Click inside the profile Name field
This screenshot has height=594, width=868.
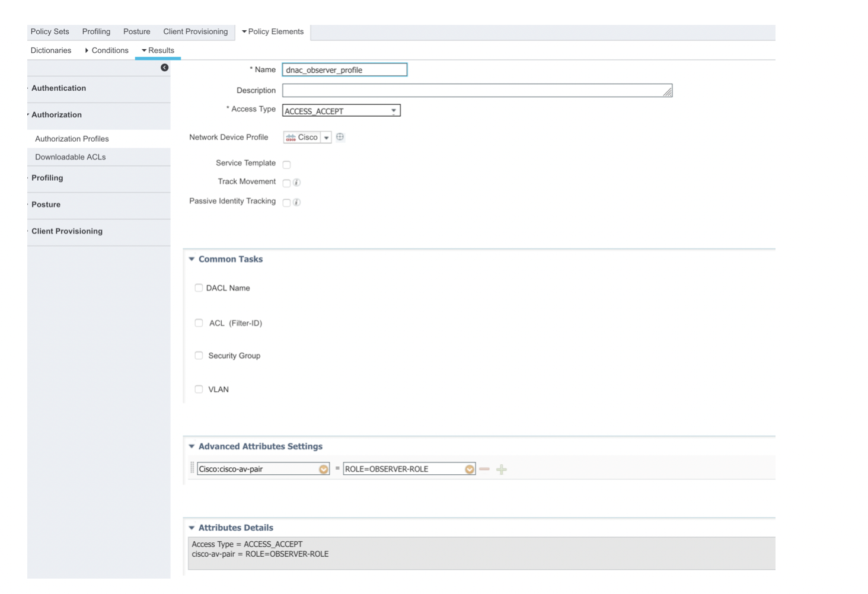click(x=344, y=69)
